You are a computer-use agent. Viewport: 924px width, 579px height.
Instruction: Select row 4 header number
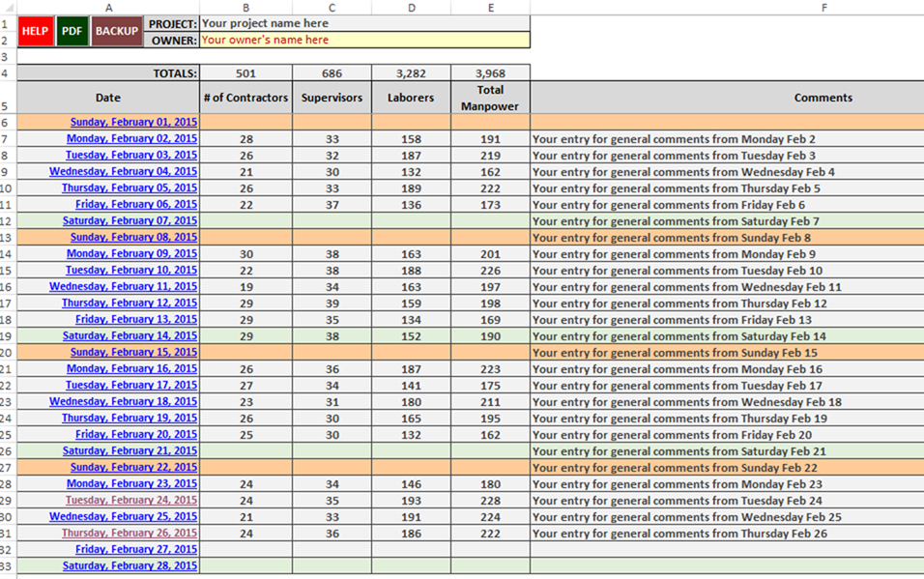(x=5, y=73)
